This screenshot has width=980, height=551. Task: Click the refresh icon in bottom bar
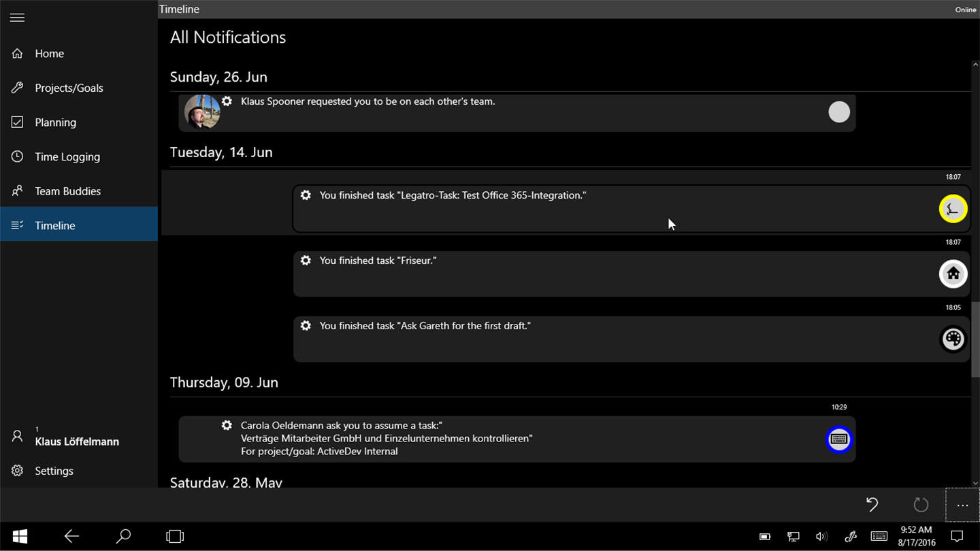pos(921,505)
